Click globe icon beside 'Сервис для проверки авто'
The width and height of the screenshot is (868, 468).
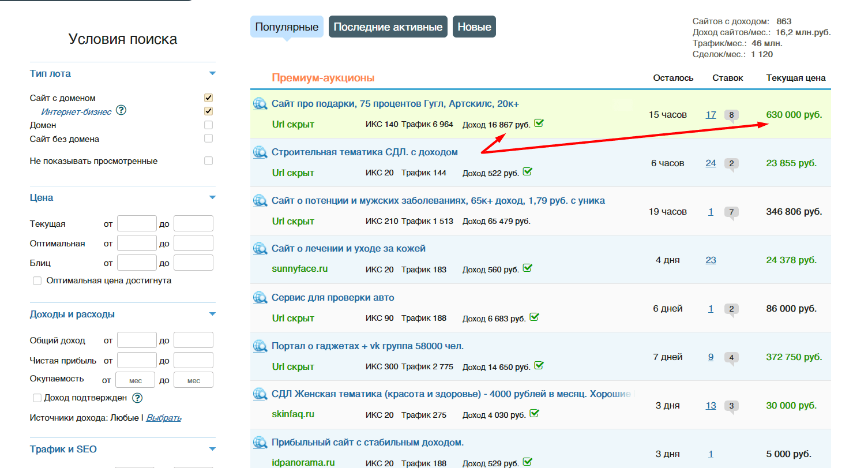click(x=260, y=298)
